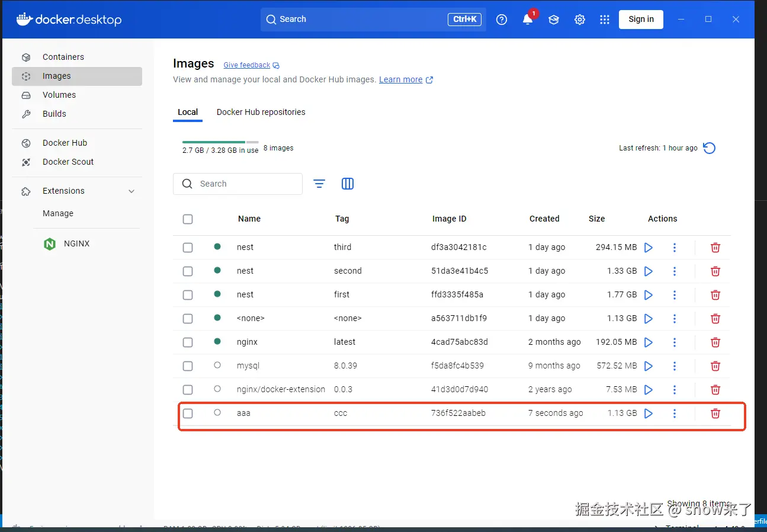Select the nest:second row checkbox
This screenshot has height=532, width=767.
pos(188,271)
